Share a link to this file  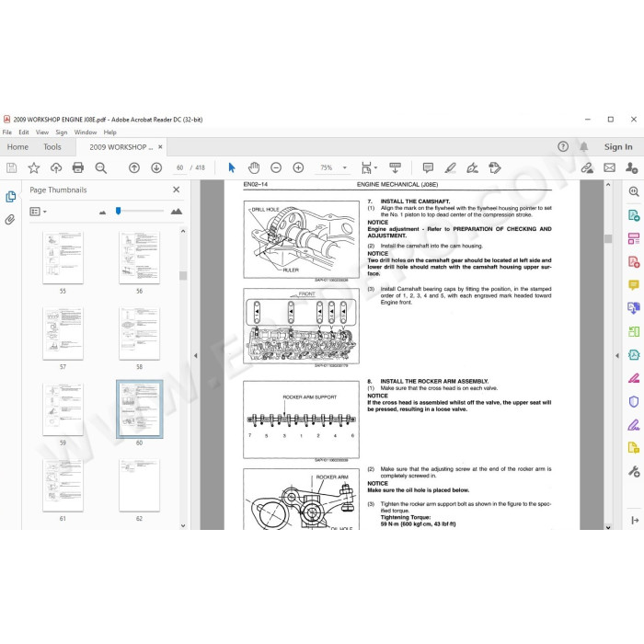click(587, 167)
